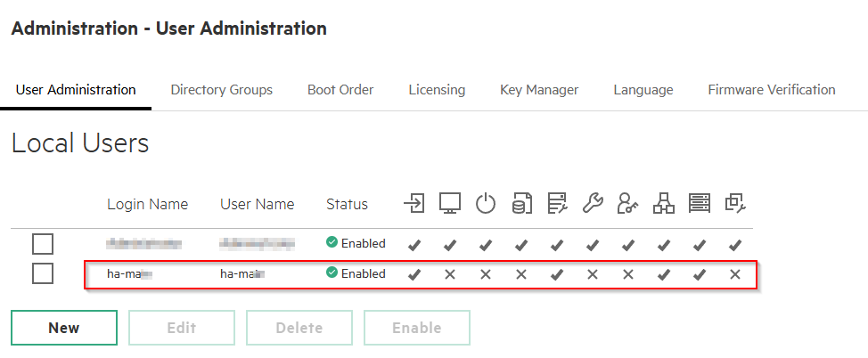Click the Remote Console monitor icon
868x358 pixels.
pos(449,204)
